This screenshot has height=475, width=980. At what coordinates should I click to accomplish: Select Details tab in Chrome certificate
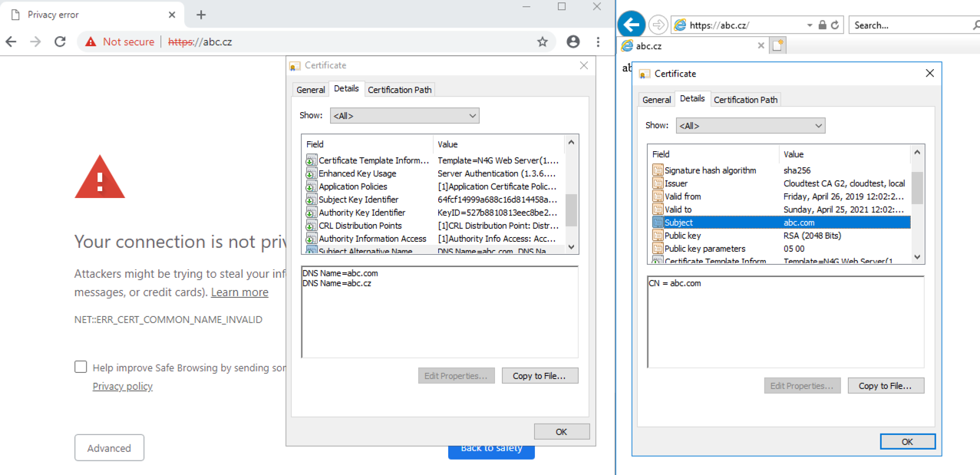pyautogui.click(x=346, y=88)
